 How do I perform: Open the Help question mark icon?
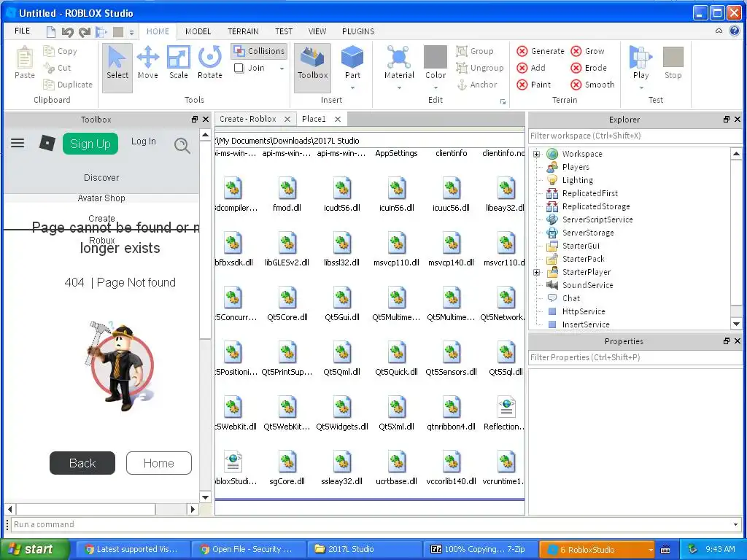[x=734, y=31]
